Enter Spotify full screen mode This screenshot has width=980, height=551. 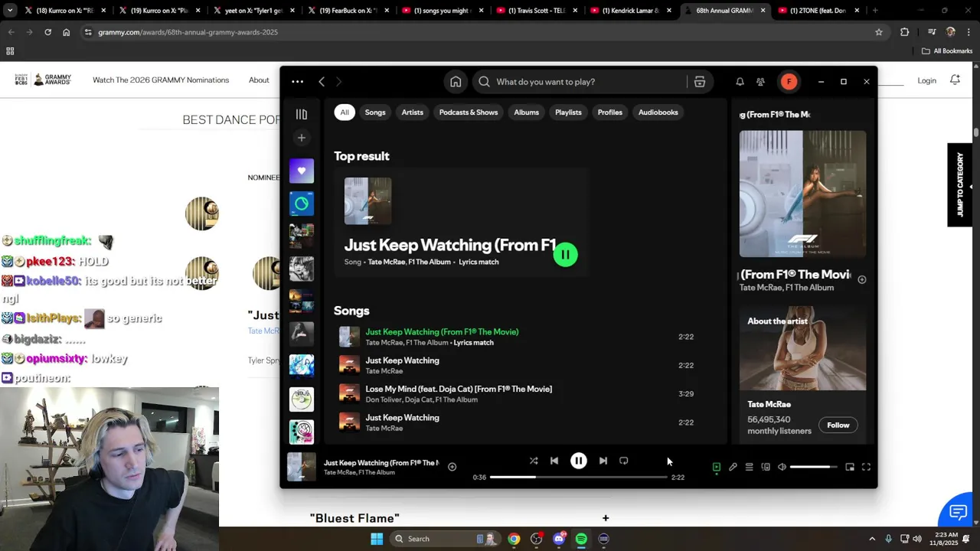tap(866, 467)
